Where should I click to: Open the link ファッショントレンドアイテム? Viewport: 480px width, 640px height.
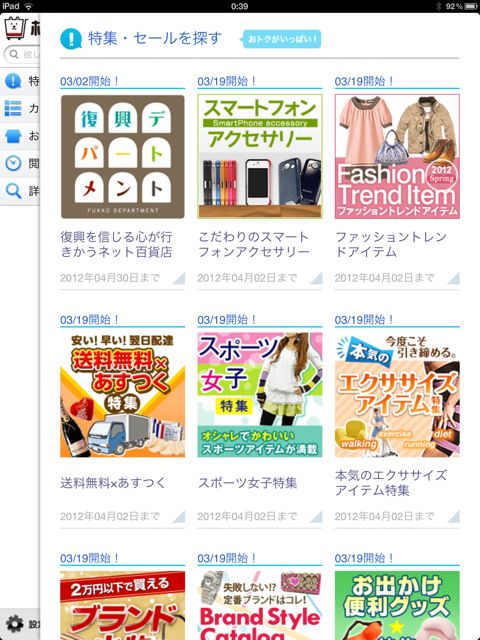pyautogui.click(x=391, y=244)
